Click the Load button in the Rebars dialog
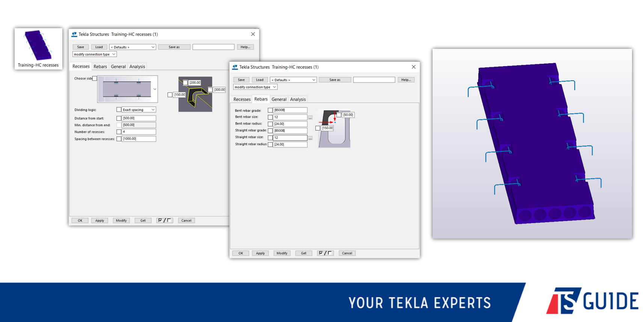This screenshot has width=644, height=322. pyautogui.click(x=259, y=80)
